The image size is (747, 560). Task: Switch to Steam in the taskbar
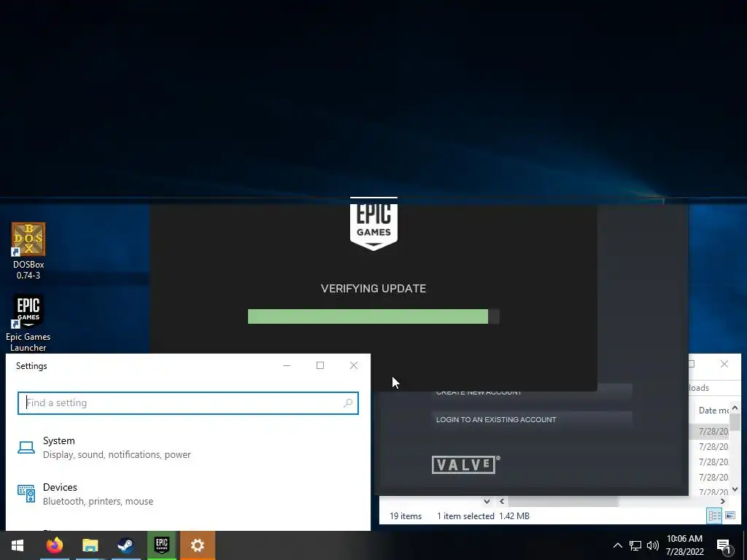coord(125,545)
